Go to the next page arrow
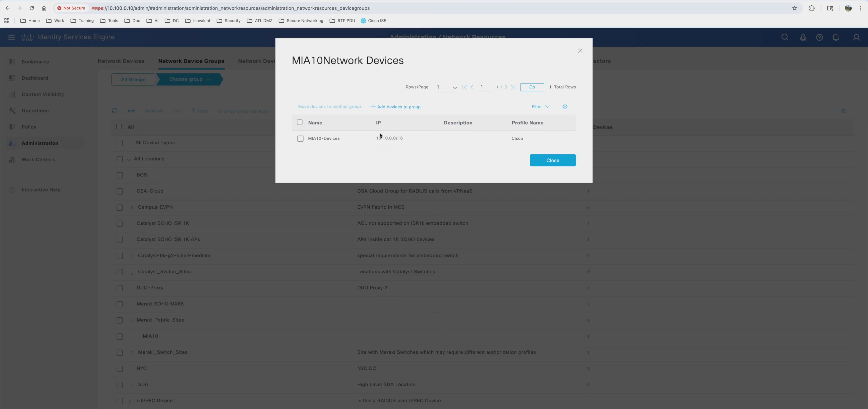The image size is (868, 409). tap(506, 87)
